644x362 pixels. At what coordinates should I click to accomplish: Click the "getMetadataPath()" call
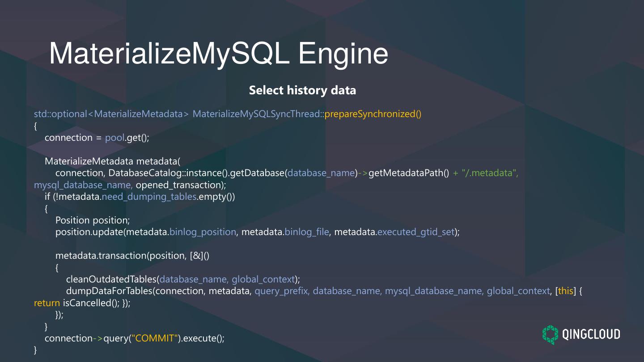point(409,173)
